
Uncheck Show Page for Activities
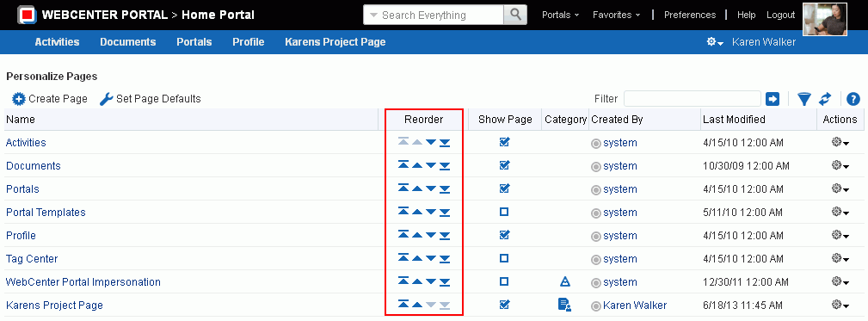tap(504, 142)
